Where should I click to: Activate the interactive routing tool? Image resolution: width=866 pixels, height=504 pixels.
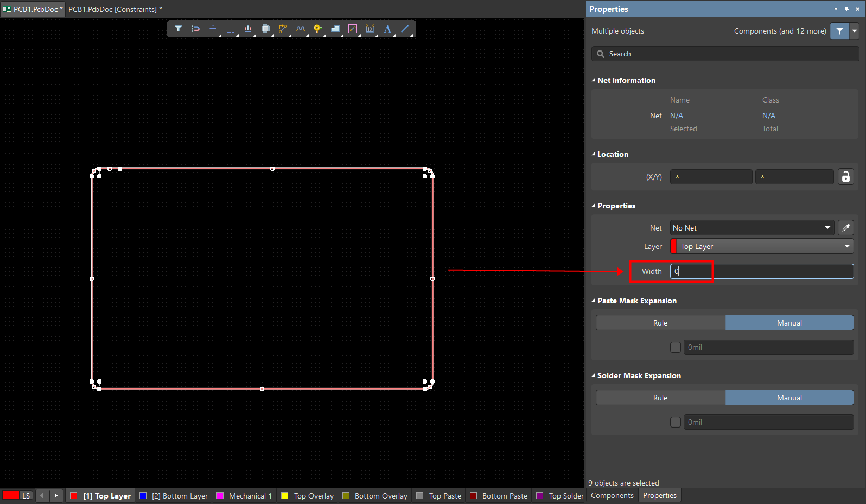[283, 29]
